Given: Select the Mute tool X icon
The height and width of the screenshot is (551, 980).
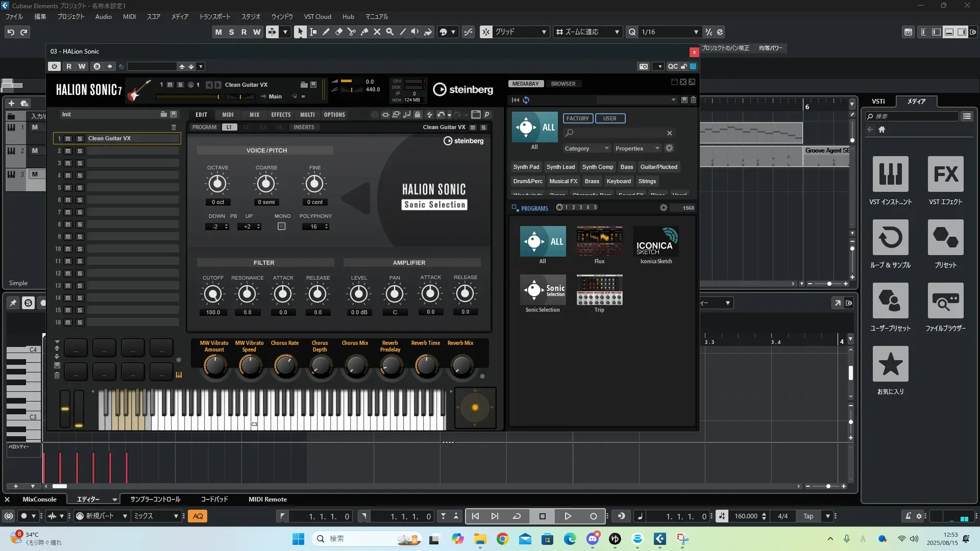Looking at the screenshot, I should coord(377,32).
